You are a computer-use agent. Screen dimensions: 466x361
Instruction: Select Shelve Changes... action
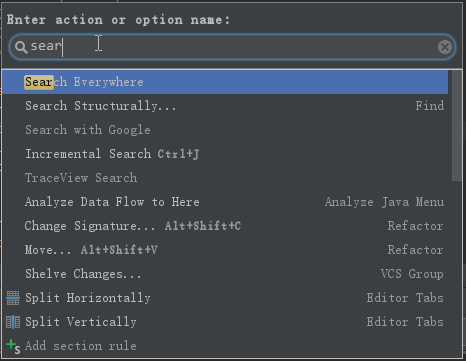coord(225,274)
